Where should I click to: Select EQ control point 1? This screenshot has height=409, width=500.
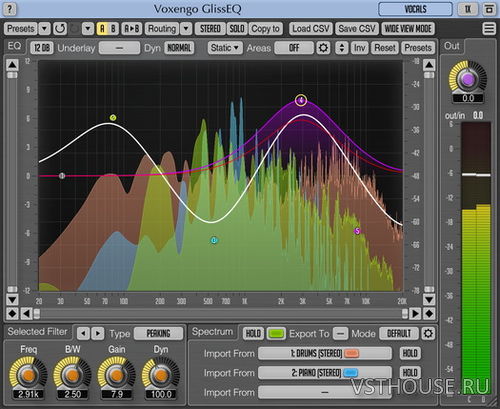point(62,176)
